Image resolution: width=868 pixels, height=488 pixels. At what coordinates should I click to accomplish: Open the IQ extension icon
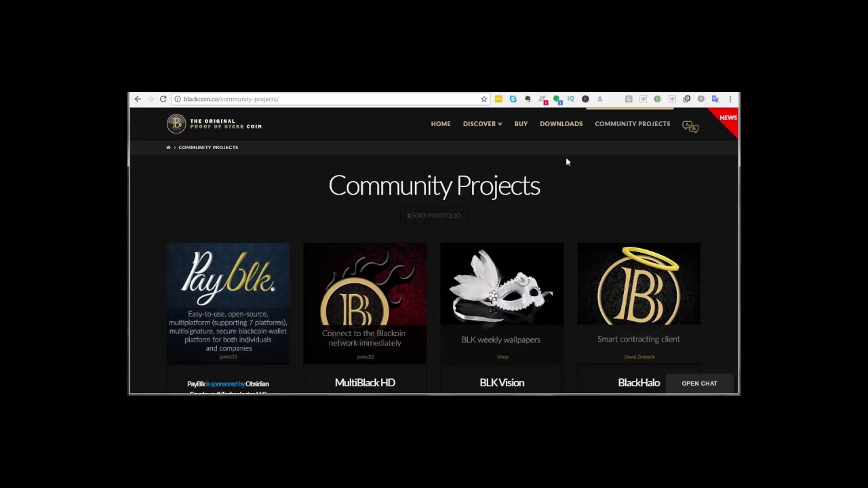point(571,99)
